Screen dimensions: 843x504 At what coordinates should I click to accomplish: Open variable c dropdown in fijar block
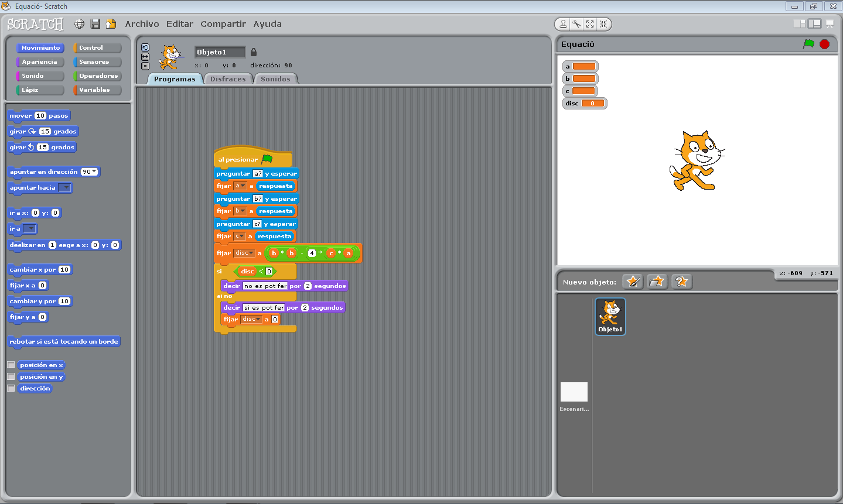[242, 236]
